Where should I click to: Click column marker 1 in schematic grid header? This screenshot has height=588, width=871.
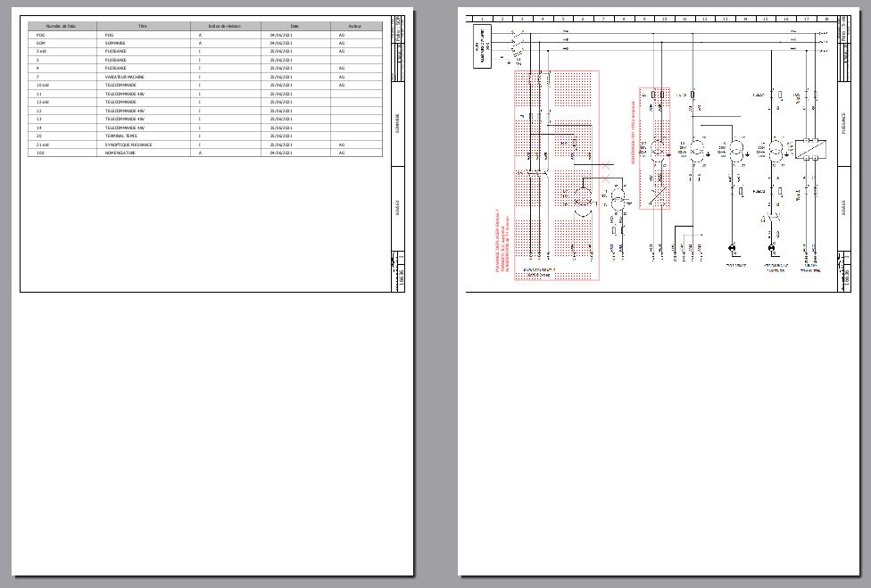point(482,19)
